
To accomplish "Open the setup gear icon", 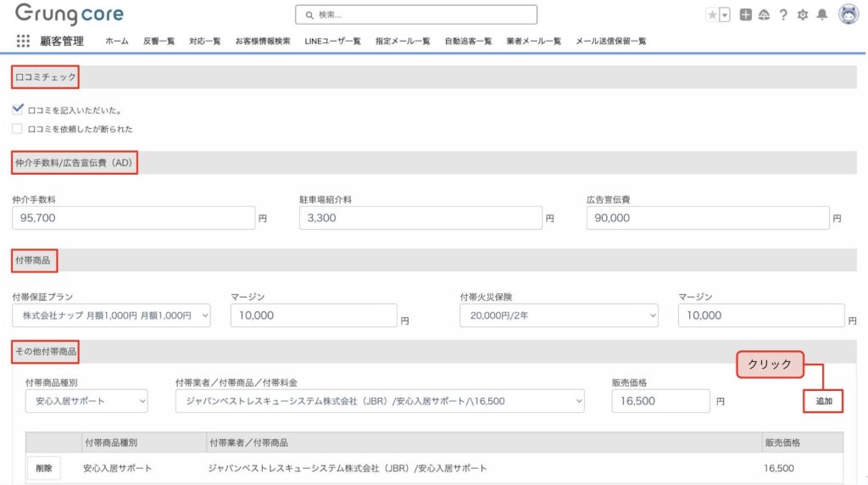I will pyautogui.click(x=803, y=14).
